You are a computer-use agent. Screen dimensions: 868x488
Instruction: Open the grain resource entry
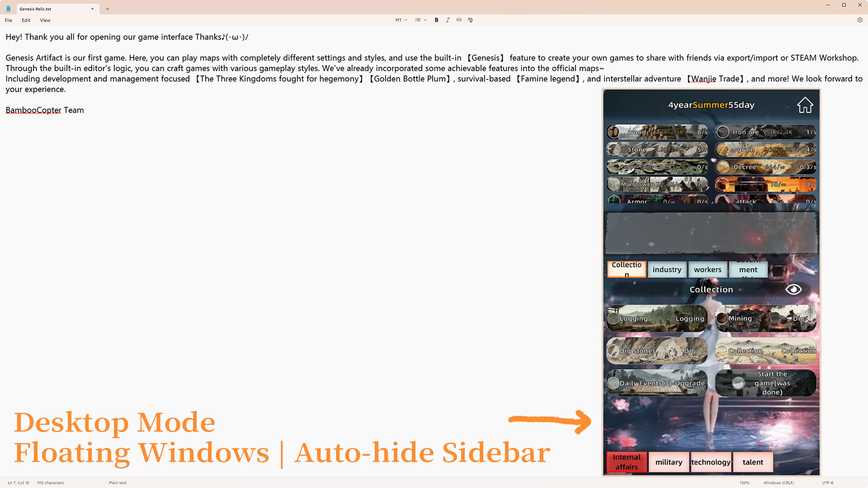point(765,149)
